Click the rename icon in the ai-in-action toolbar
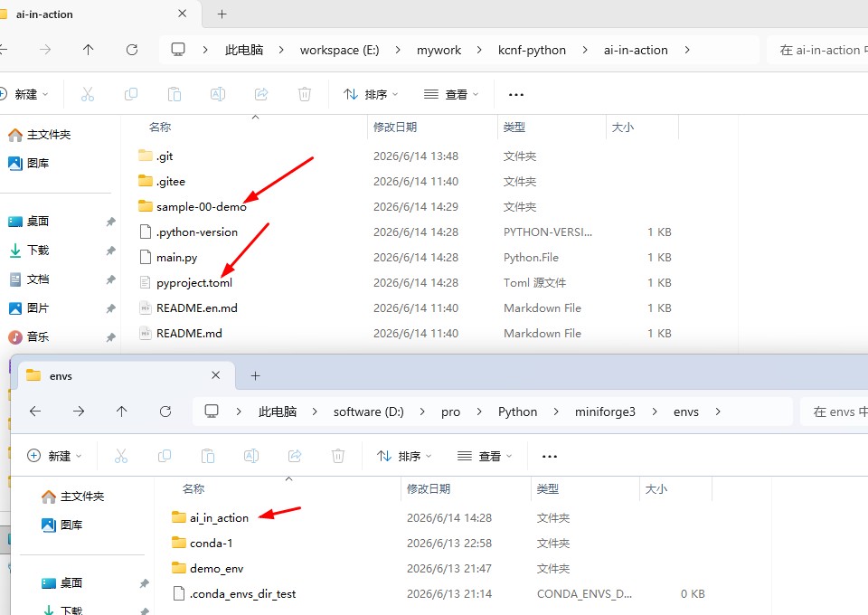 (x=218, y=94)
